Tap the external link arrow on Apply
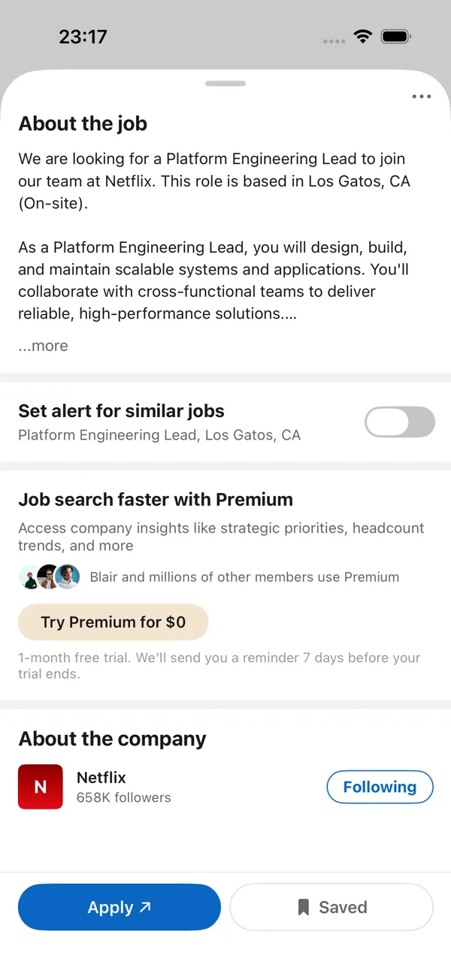 (146, 907)
